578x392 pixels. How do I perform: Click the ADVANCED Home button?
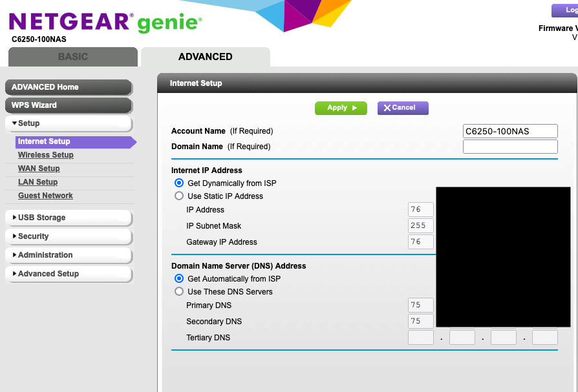click(69, 87)
